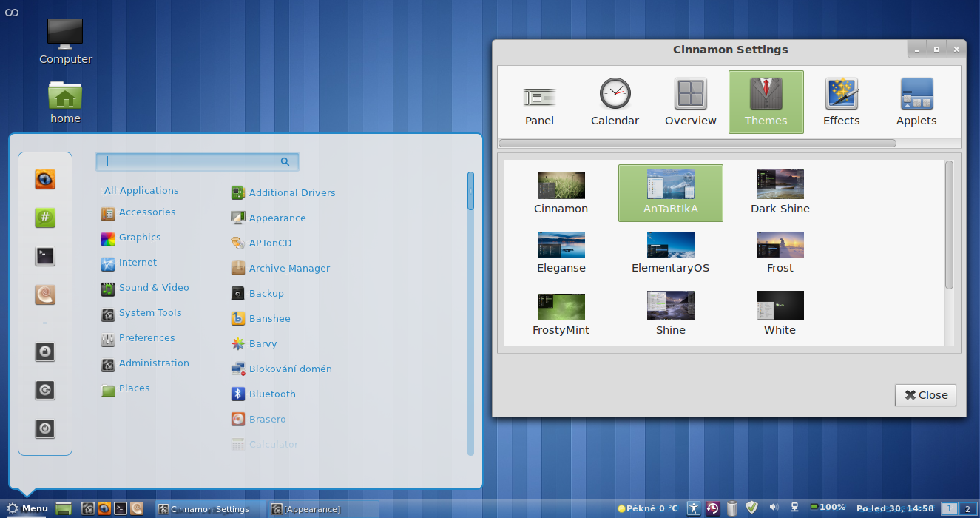980x518 pixels.
Task: Switch to the [Appearance] taskbar window
Action: [322, 509]
